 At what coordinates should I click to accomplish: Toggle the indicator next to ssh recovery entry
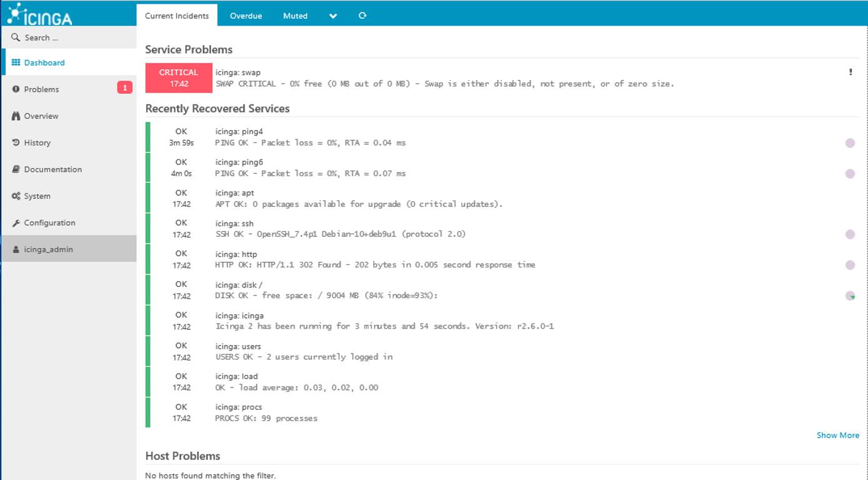(850, 234)
